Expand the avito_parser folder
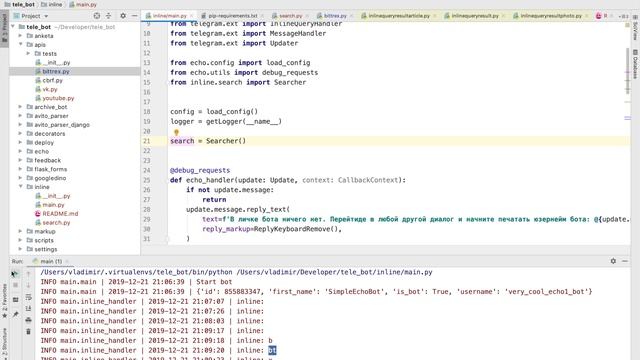This screenshot has height=360, width=640. click(20, 116)
